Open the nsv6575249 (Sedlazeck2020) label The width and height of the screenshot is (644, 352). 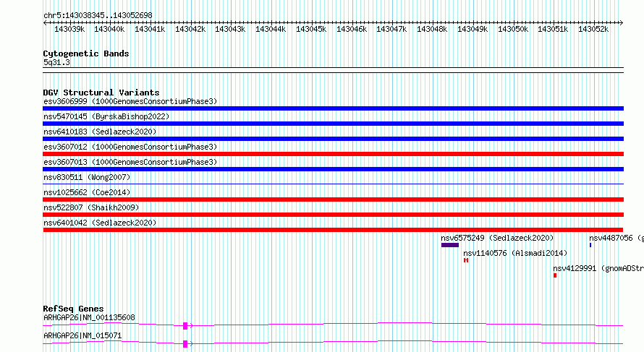(x=497, y=238)
